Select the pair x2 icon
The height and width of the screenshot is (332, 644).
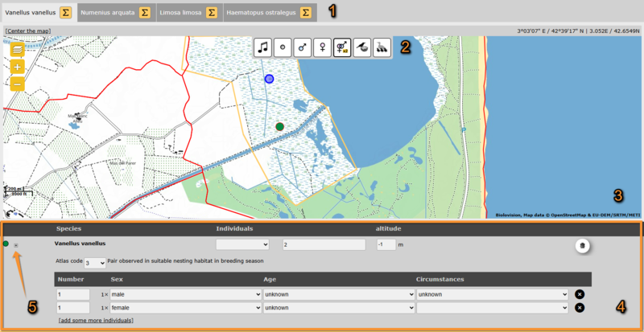coord(341,47)
